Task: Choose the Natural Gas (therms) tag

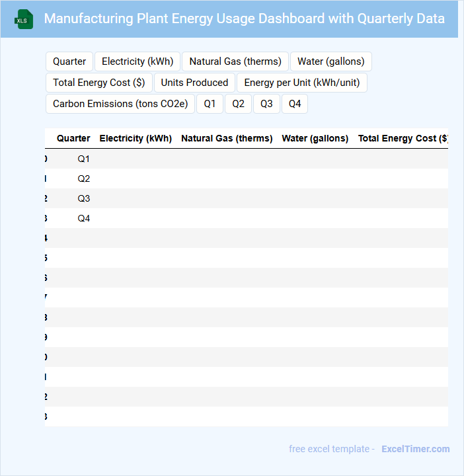Action: [235, 61]
